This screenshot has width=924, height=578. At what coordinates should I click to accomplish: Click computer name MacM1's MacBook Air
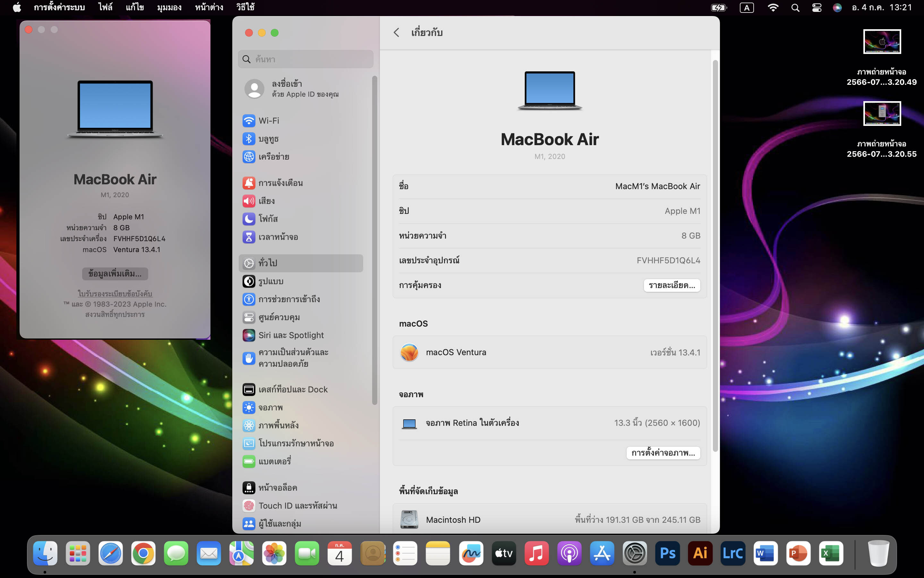click(x=657, y=186)
